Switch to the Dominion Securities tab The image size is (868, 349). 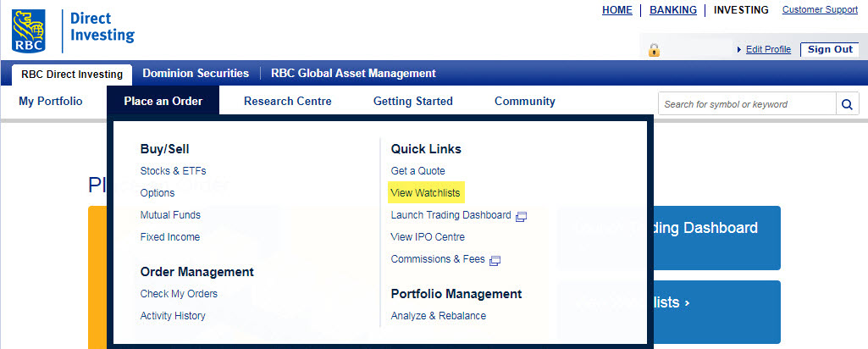pyautogui.click(x=196, y=74)
